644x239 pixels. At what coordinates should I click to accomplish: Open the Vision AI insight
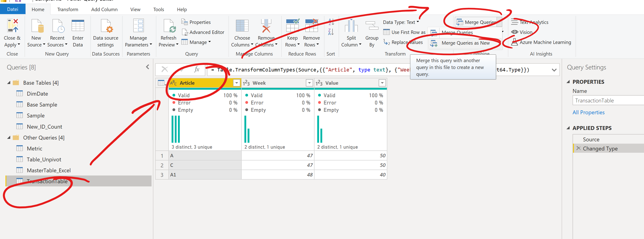pos(522,32)
